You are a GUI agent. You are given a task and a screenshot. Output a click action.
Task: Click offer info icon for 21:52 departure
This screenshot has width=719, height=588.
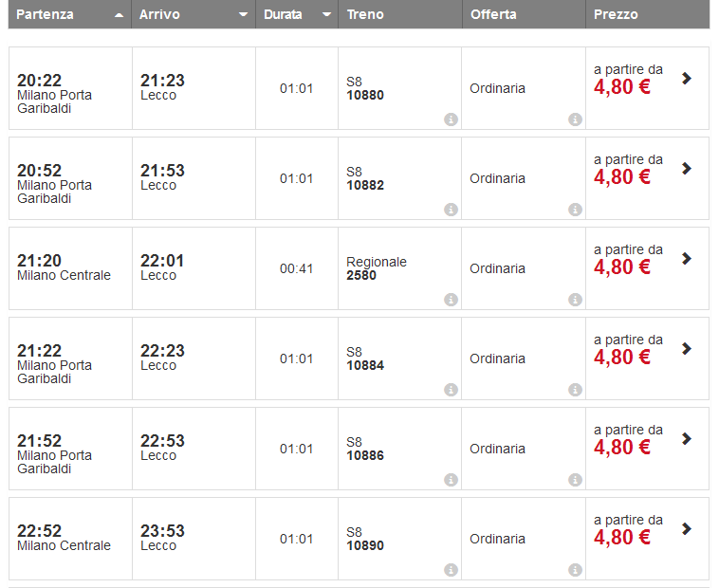[x=575, y=480]
